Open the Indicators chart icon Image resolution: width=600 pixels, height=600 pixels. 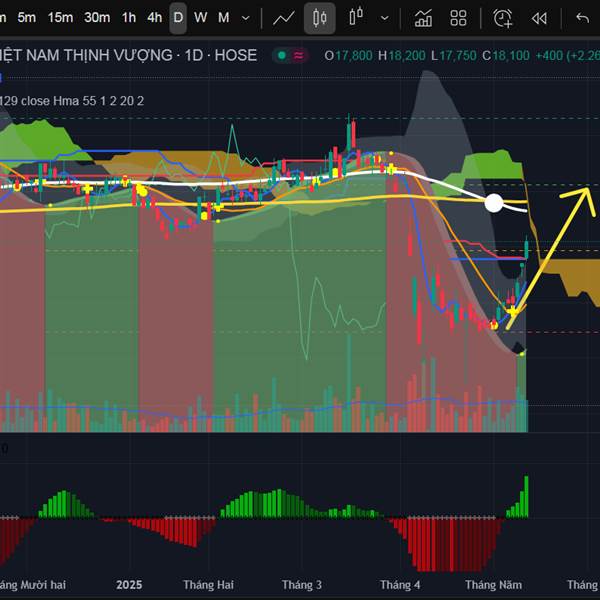coord(423,17)
